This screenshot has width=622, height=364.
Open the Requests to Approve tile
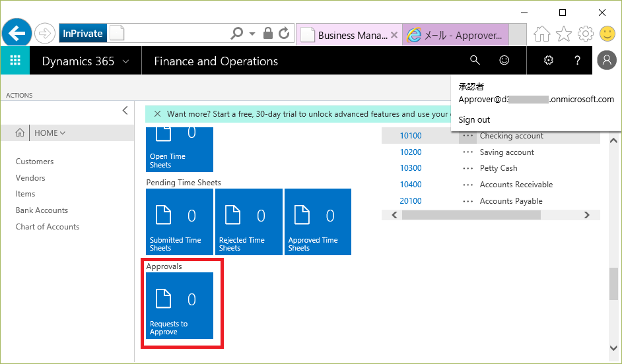(180, 305)
